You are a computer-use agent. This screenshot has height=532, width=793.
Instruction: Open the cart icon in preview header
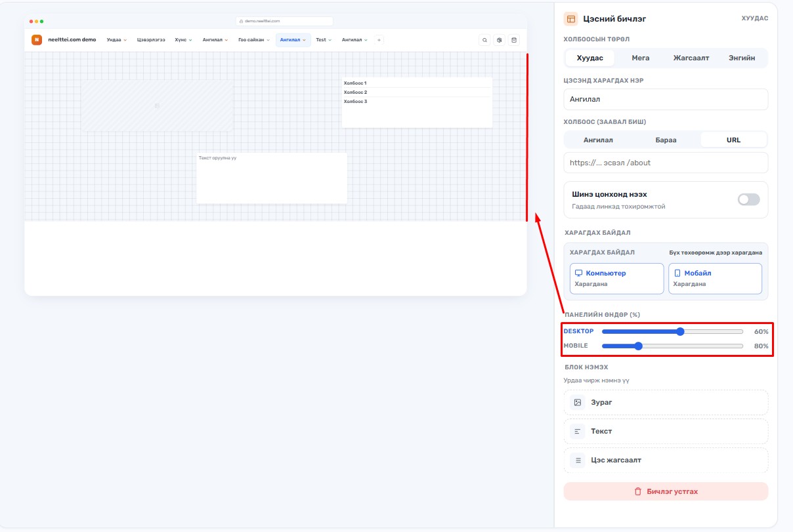click(514, 40)
